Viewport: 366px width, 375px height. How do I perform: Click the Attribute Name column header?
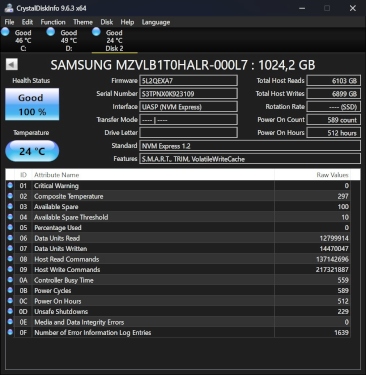coord(153,175)
